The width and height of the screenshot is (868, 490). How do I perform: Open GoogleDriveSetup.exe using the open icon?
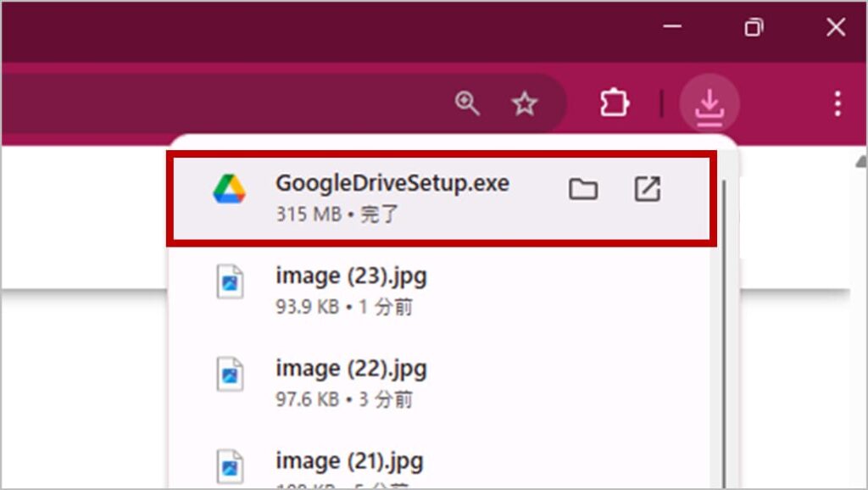pyautogui.click(x=648, y=190)
